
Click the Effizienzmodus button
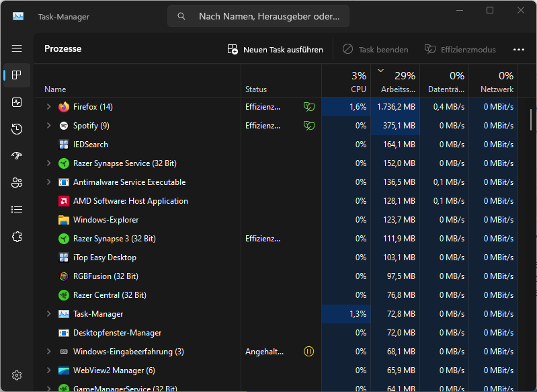pos(460,50)
